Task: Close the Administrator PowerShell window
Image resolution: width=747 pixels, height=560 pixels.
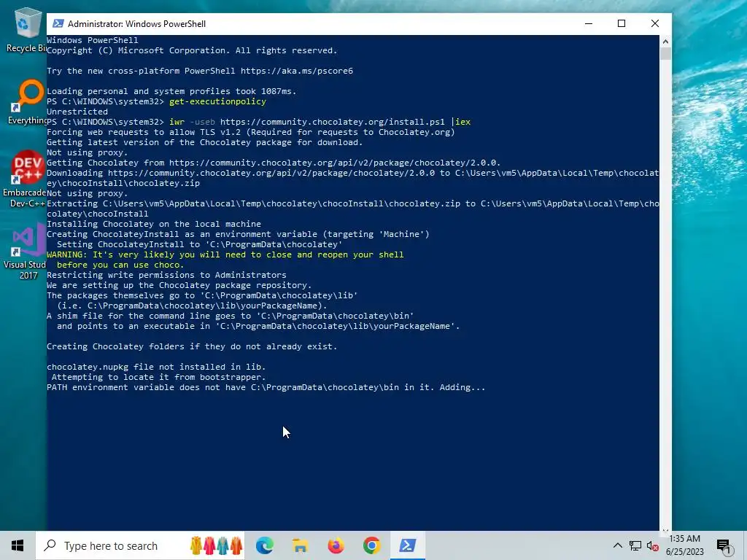Action: 655,23
